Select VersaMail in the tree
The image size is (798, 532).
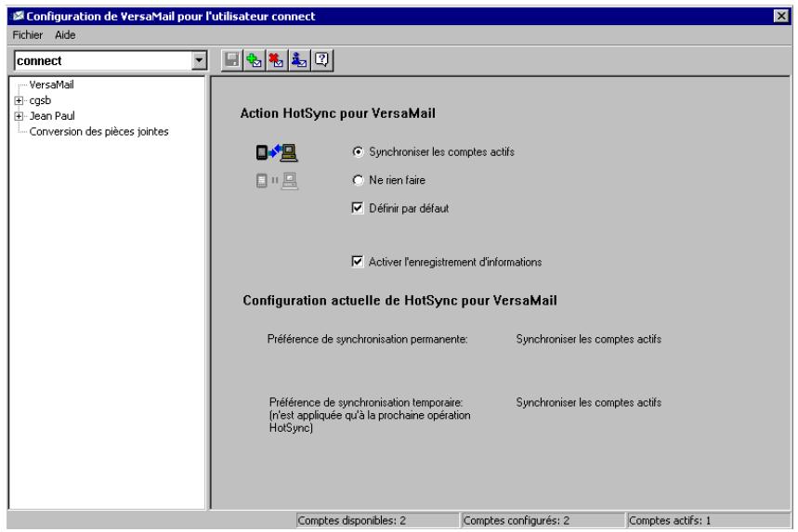pos(51,84)
